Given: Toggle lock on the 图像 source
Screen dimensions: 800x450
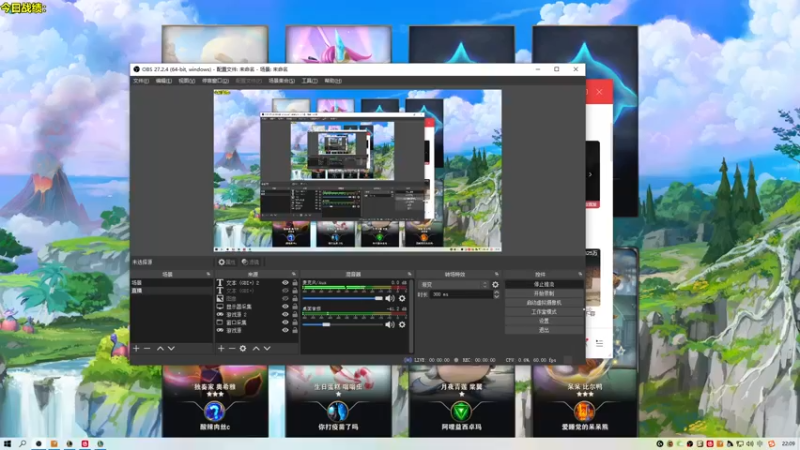Looking at the screenshot, I should pyautogui.click(x=295, y=298).
